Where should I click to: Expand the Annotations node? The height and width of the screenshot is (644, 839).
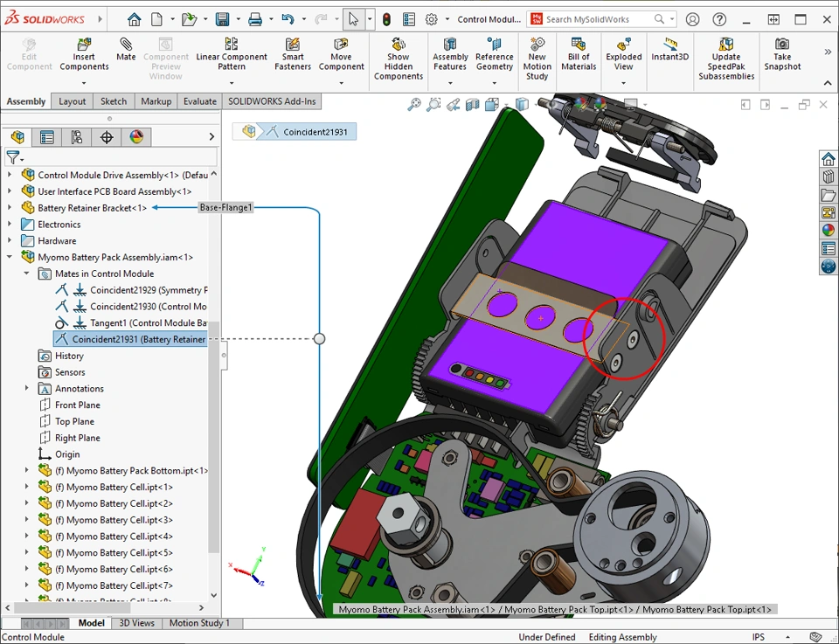point(26,388)
